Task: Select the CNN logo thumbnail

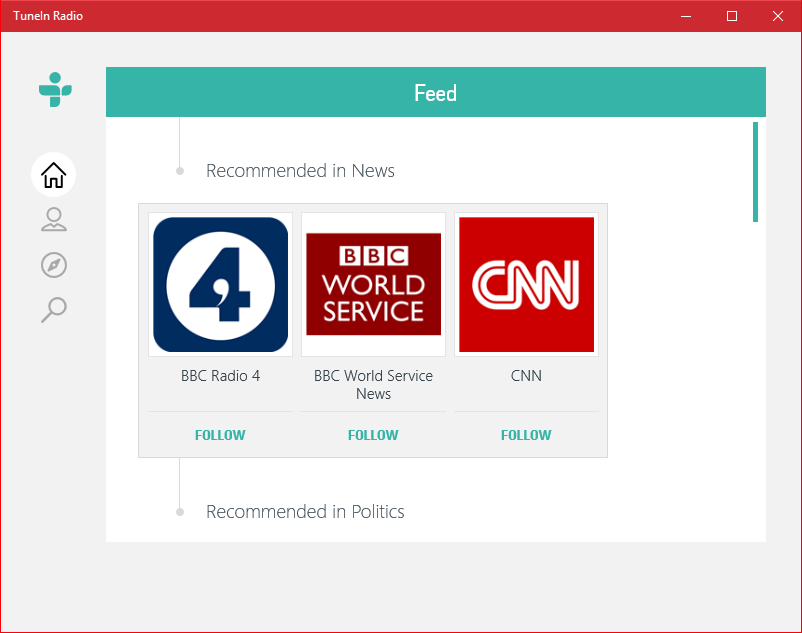Action: 526,285
